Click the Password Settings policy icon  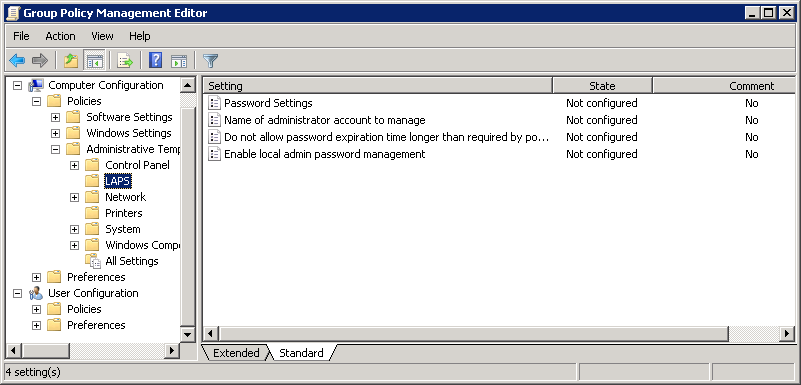pos(214,103)
